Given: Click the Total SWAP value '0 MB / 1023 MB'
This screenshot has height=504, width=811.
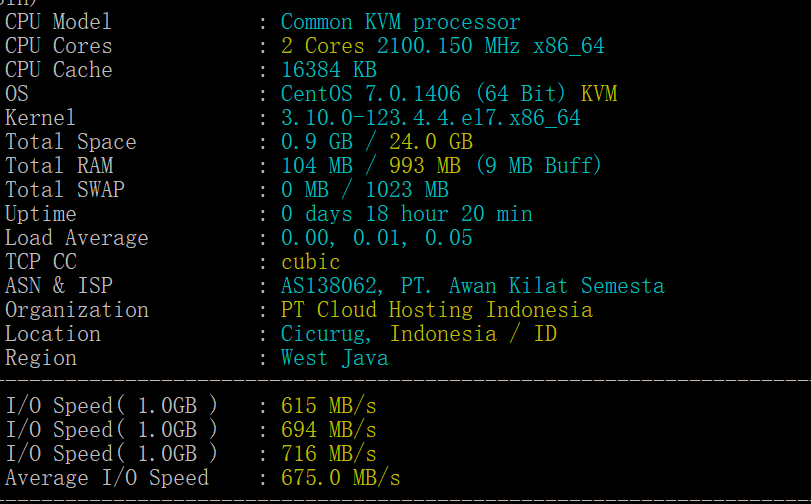Looking at the screenshot, I should click(365, 190).
